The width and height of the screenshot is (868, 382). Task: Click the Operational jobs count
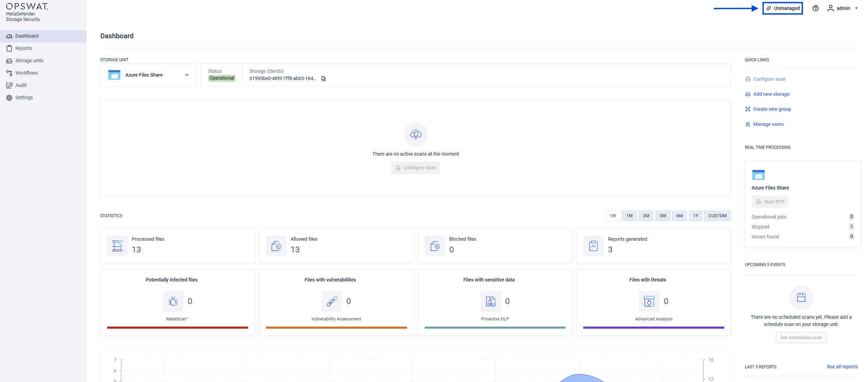point(851,216)
